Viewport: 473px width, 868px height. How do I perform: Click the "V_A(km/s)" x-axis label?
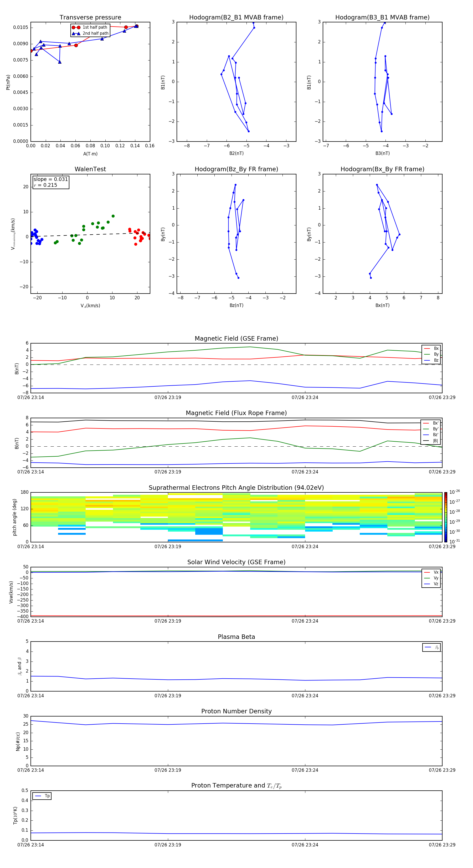click(90, 306)
